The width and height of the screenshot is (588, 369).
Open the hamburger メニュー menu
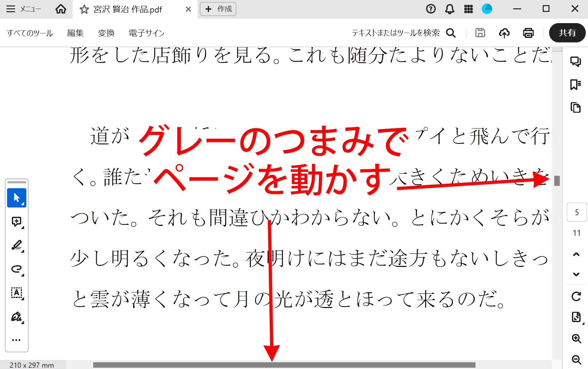pyautogui.click(x=23, y=9)
